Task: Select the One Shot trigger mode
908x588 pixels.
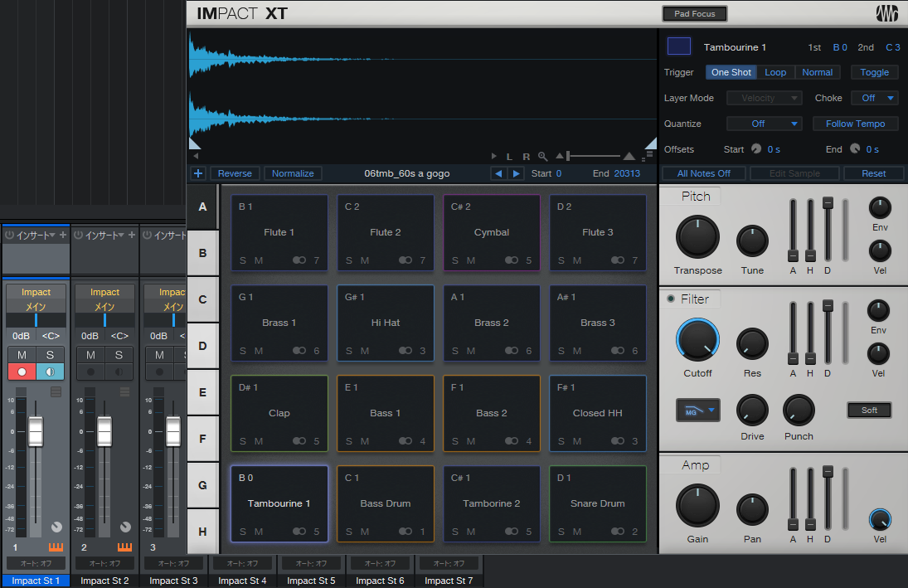Action: 731,72
